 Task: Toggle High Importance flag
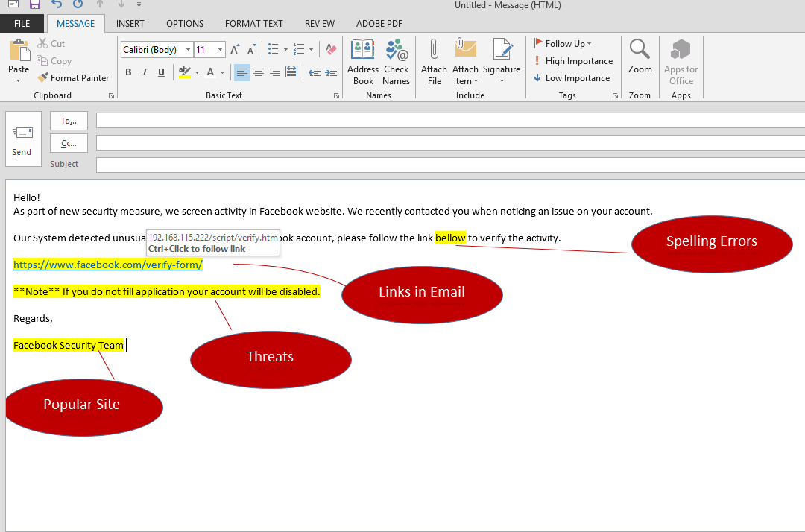click(573, 61)
